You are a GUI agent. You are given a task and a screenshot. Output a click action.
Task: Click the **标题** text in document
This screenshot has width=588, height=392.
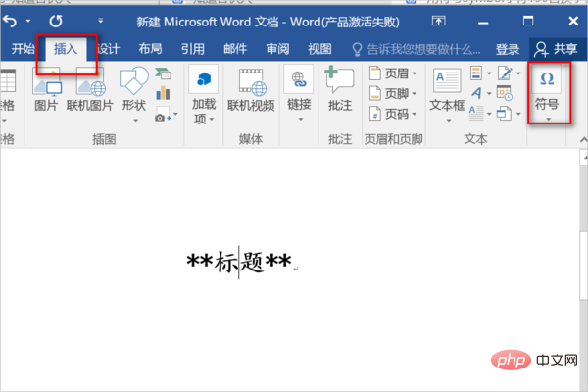[x=239, y=262]
